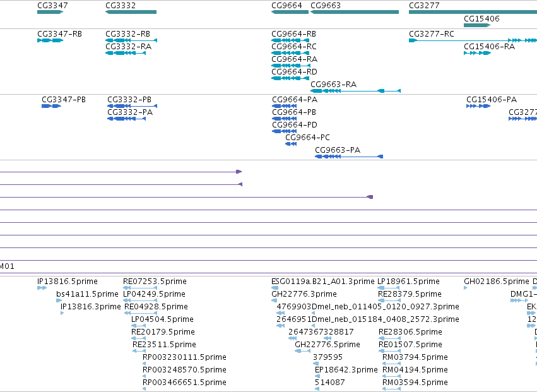The height and width of the screenshot is (392, 537).
Task: Select the CG15406-PA protein glyph
Action: 478,106
